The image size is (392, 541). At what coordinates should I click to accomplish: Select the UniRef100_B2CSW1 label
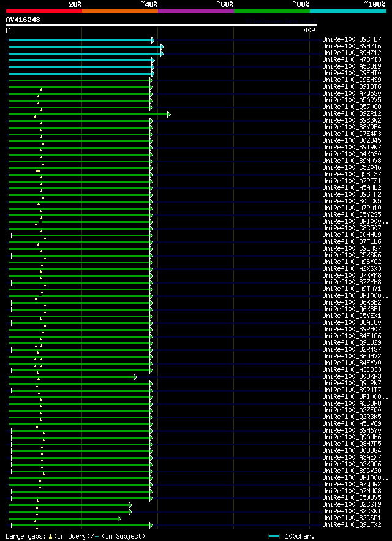352,511
